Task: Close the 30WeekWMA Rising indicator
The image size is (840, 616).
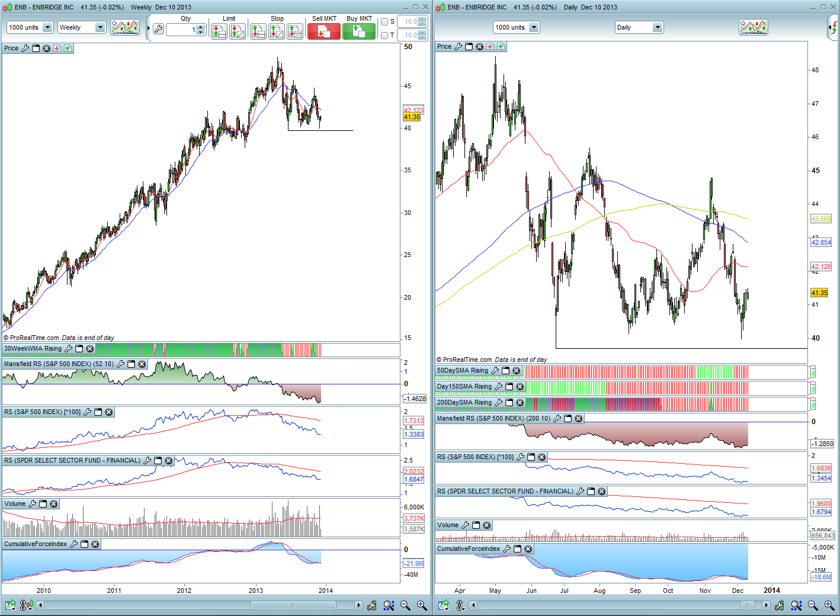Action: (90, 349)
